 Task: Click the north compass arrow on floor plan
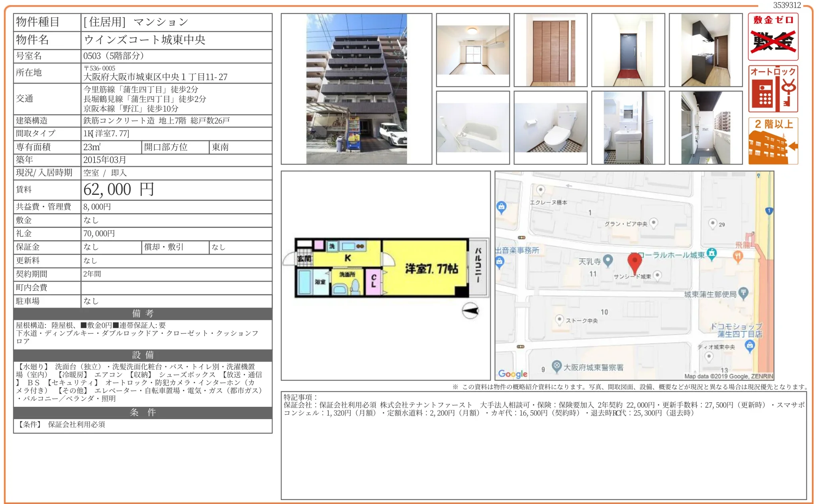point(470,311)
